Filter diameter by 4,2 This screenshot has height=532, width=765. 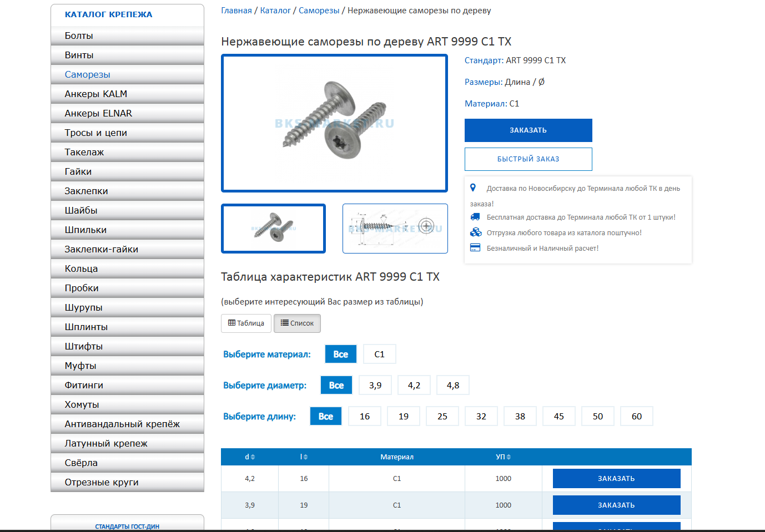[x=414, y=386]
